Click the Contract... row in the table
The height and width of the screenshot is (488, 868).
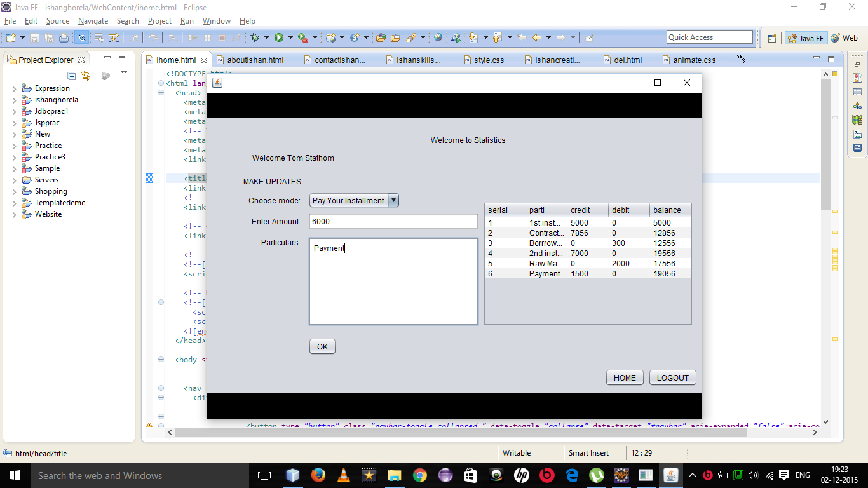coord(588,233)
